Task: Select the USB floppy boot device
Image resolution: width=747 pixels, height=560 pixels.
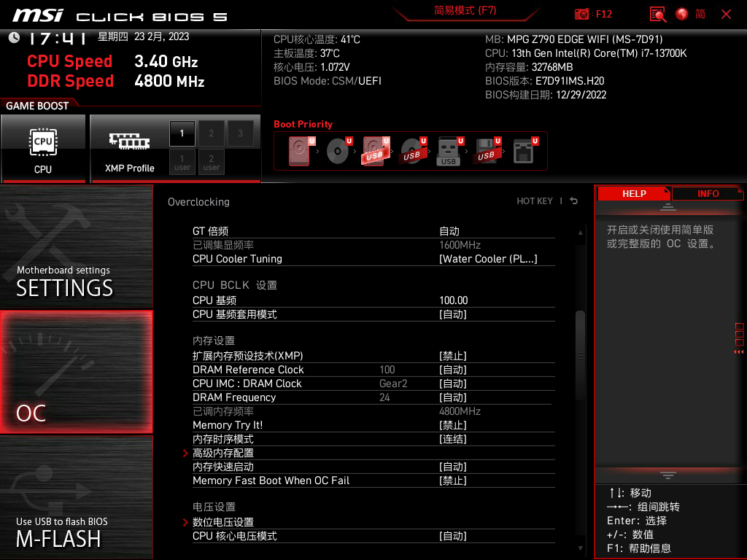Action: click(488, 151)
